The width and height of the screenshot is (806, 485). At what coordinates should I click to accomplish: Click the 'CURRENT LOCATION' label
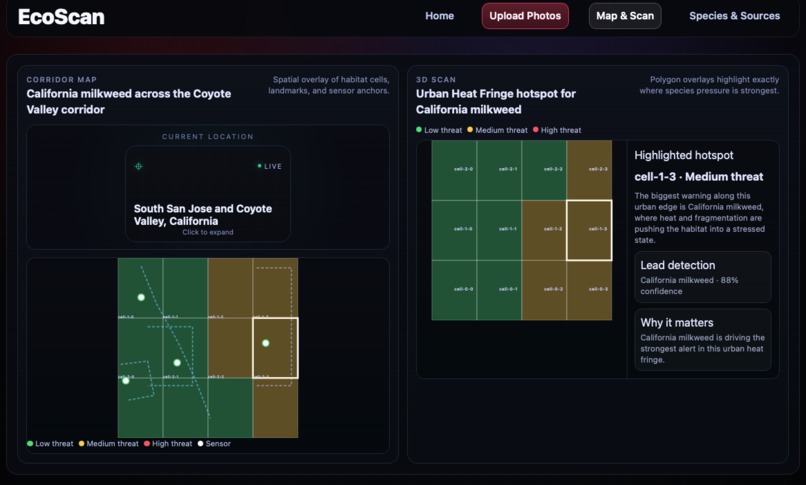pyautogui.click(x=208, y=137)
